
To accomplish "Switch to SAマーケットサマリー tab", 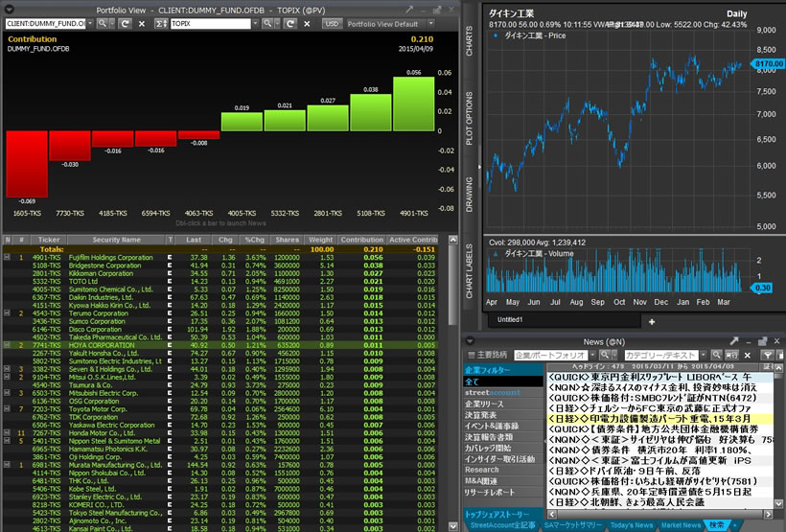I will coord(573,525).
